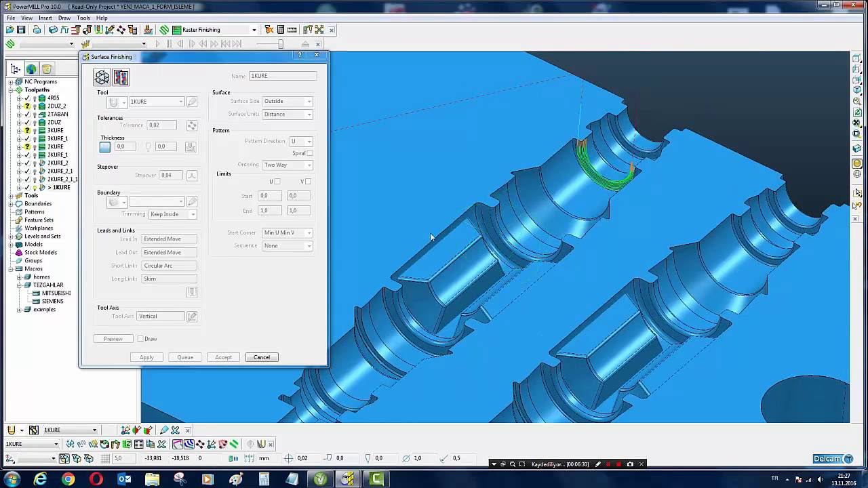
Task: Click the toolpath strategy icon in Surface Finishing dialog
Action: (102, 77)
